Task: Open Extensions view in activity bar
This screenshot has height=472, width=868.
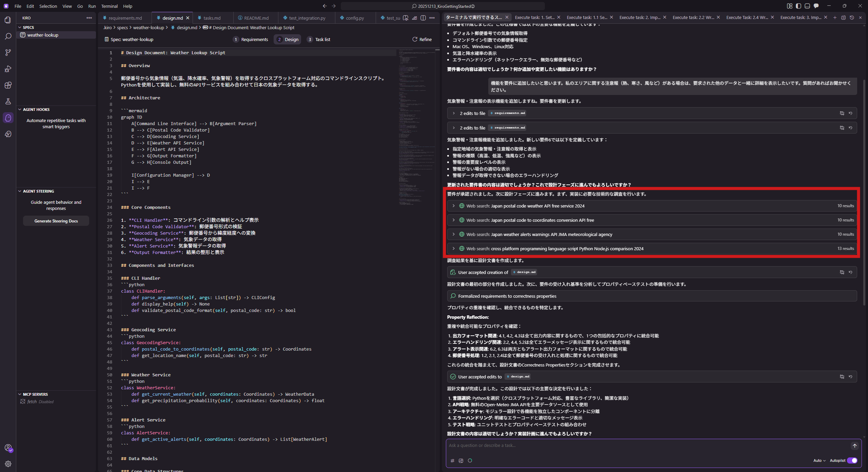Action: coord(8,85)
